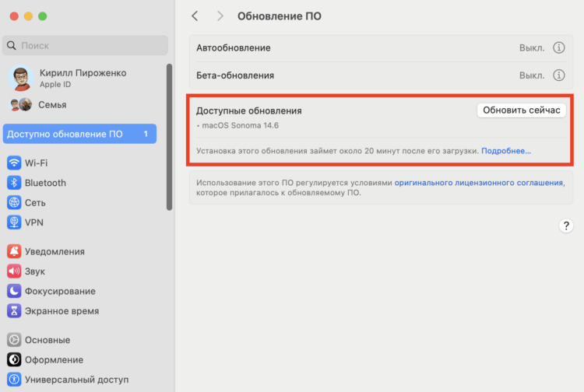Click macOS Sonoma 14.6 text
584x392 pixels.
point(241,125)
